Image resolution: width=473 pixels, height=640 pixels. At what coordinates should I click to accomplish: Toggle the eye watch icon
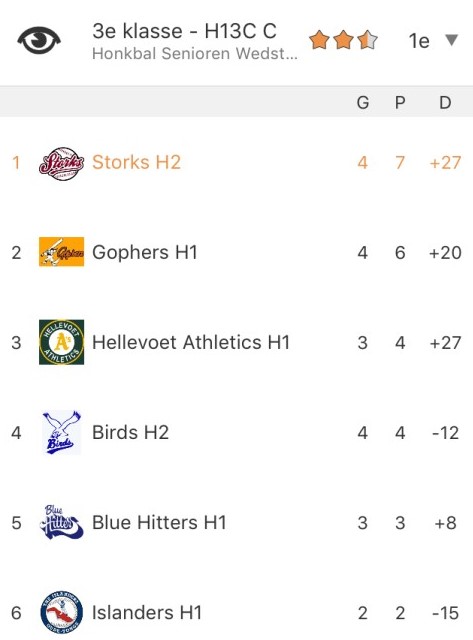point(39,40)
